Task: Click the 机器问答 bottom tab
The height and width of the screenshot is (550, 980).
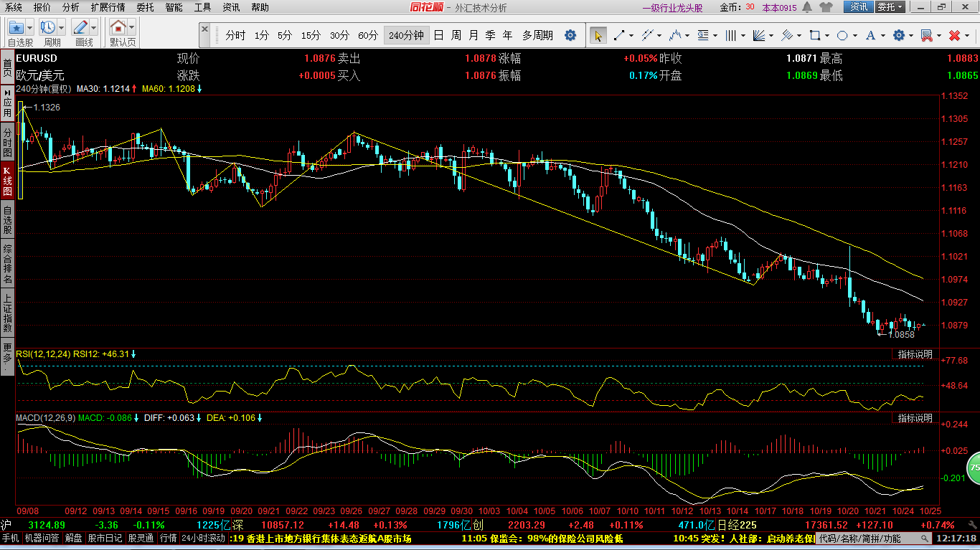Action: pos(42,539)
